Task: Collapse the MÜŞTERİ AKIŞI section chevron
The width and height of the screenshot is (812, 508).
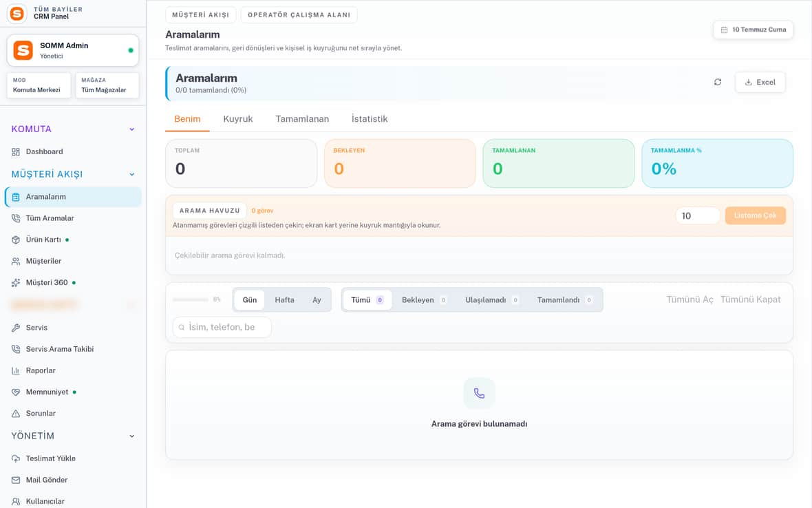Action: [132, 175]
